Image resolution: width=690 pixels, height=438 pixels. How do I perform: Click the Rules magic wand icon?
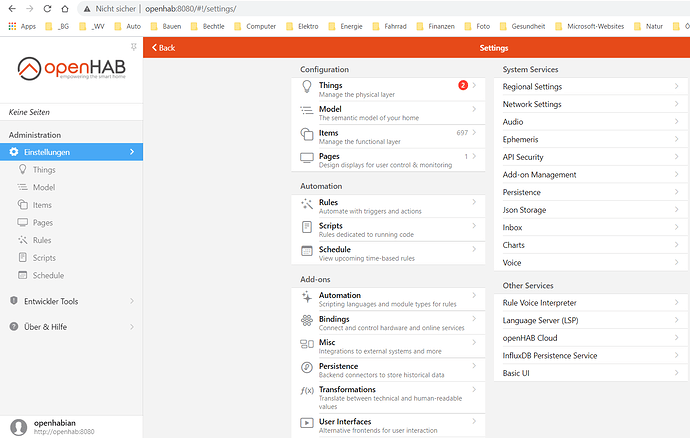coord(307,204)
